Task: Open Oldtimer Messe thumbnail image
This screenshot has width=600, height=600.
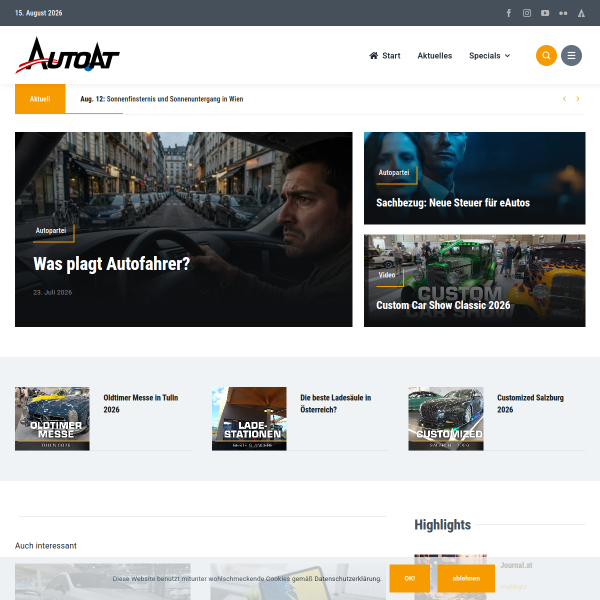Action: [52, 418]
